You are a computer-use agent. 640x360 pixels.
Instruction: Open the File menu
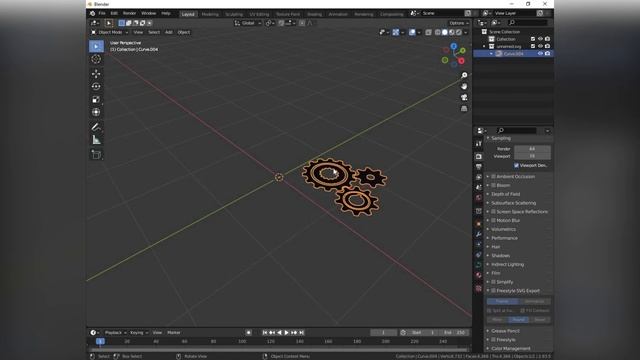[x=102, y=13]
